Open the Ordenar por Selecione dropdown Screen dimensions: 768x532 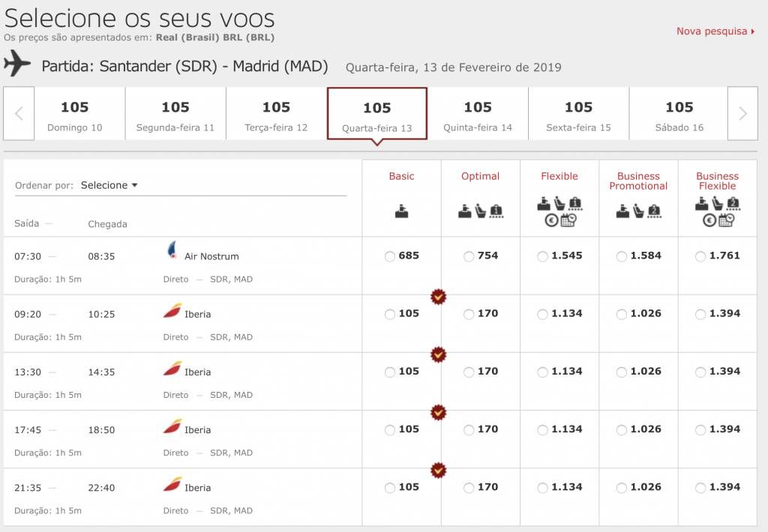click(x=109, y=185)
